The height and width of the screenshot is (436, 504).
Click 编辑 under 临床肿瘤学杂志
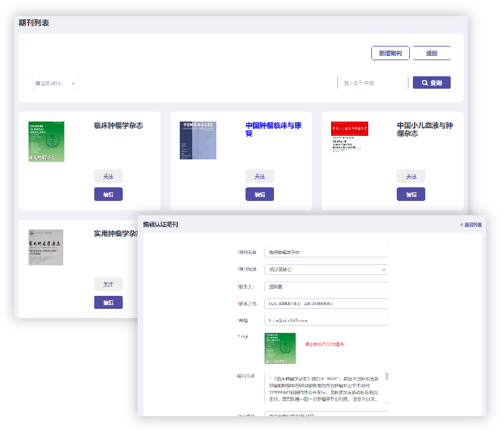tap(108, 194)
